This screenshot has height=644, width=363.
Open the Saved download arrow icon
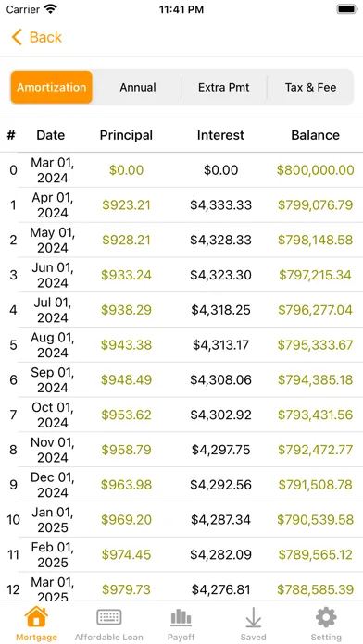253,617
